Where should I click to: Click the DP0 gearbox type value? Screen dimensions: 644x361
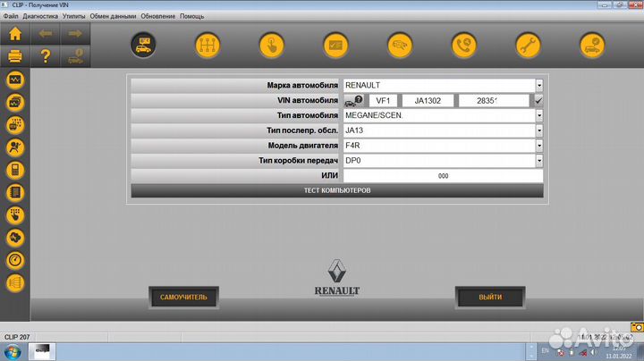click(352, 161)
